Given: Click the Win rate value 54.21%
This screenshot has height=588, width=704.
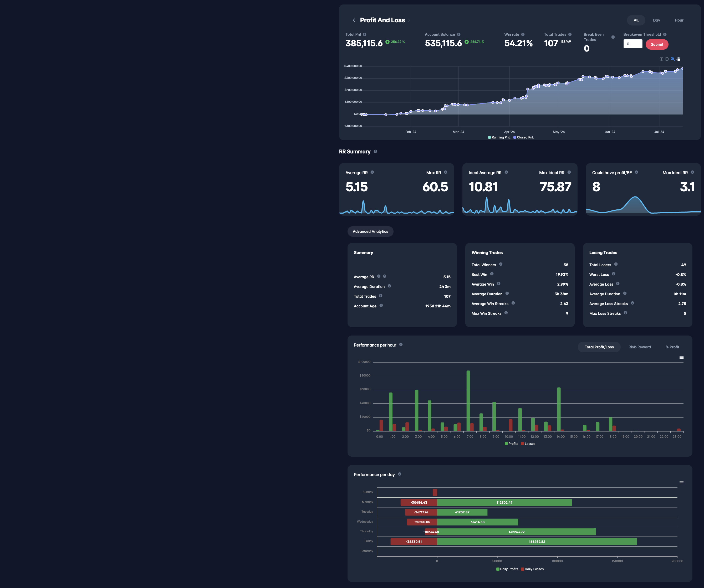Looking at the screenshot, I should (x=518, y=44).
